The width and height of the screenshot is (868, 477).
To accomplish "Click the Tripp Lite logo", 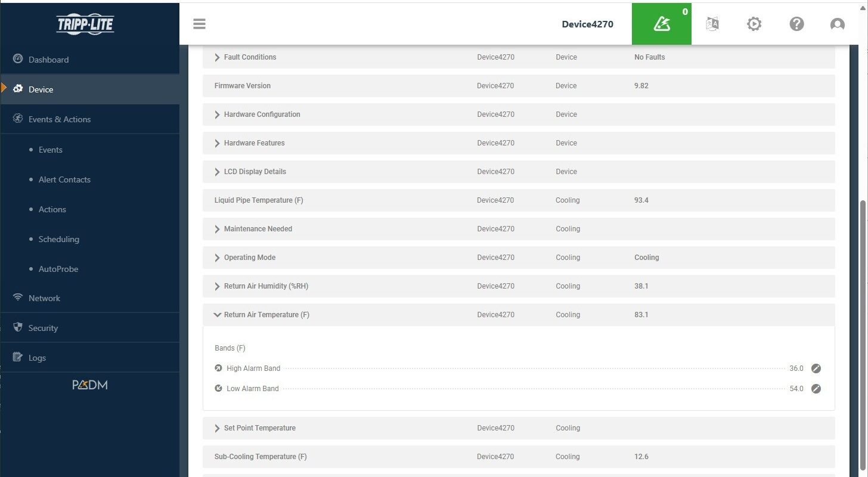I will (x=85, y=24).
